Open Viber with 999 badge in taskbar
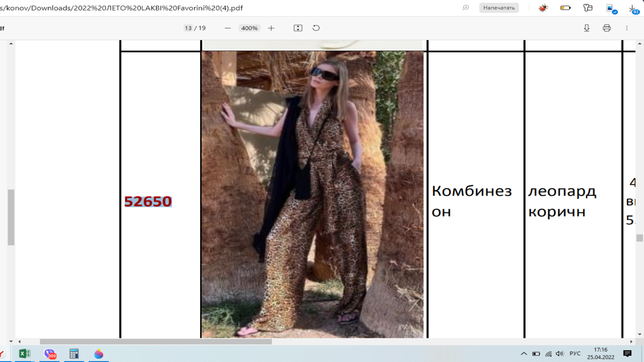The width and height of the screenshot is (644, 362). click(x=50, y=354)
